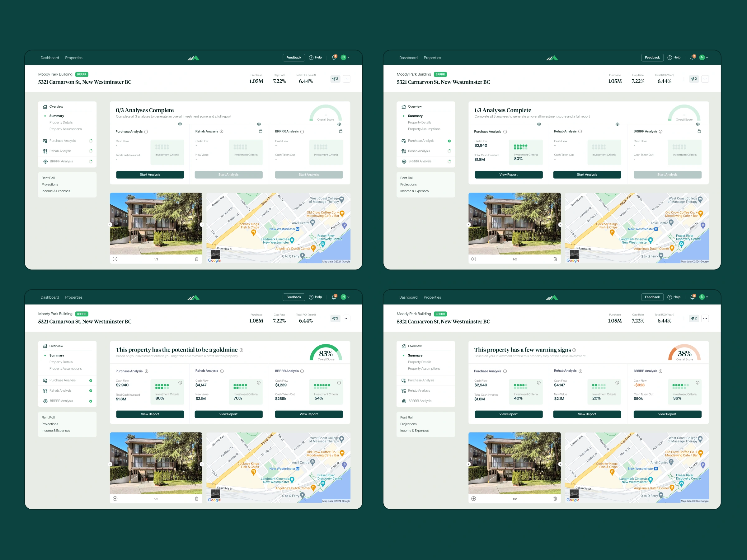Click Help question icon in warning signs screen
The height and width of the screenshot is (560, 747).
[669, 297]
